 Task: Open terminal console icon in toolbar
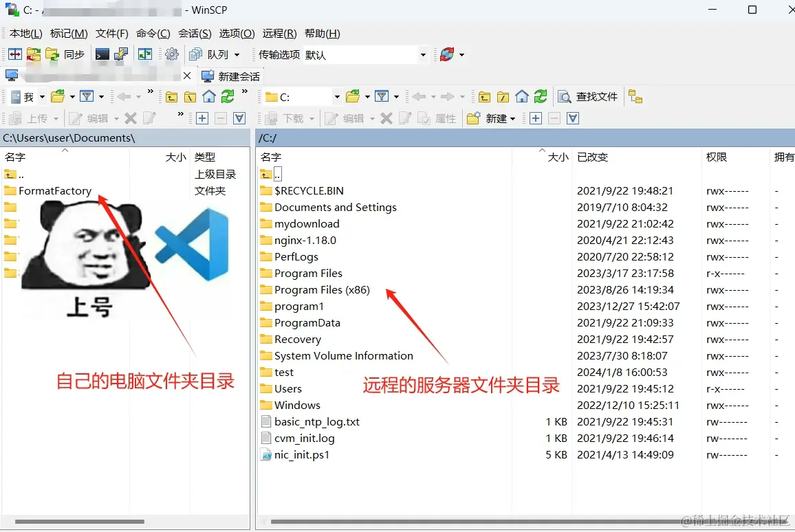click(102, 54)
